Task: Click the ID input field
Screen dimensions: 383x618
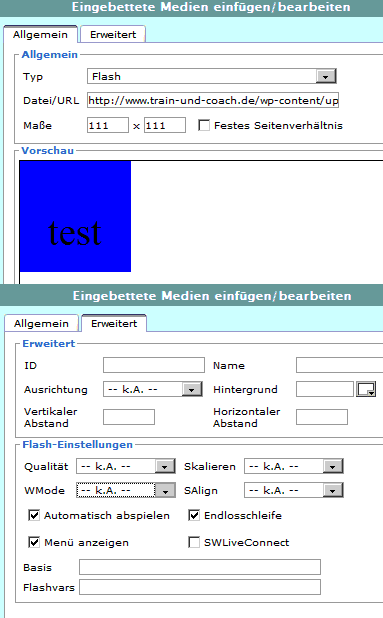Action: 154,365
